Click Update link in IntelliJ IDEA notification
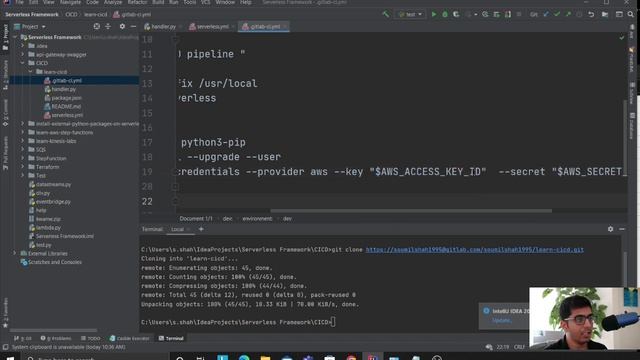This screenshot has height=360, width=640. (501, 320)
